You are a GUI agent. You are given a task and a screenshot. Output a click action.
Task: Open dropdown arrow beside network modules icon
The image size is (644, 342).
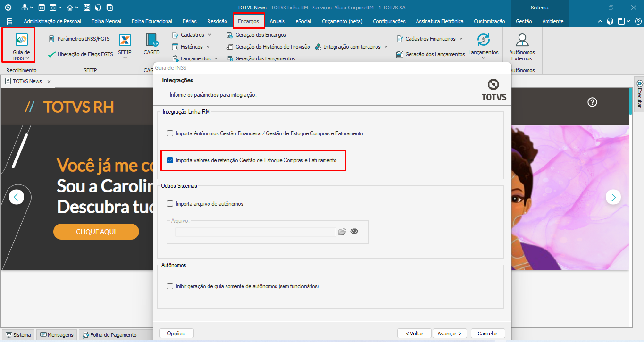point(31,8)
